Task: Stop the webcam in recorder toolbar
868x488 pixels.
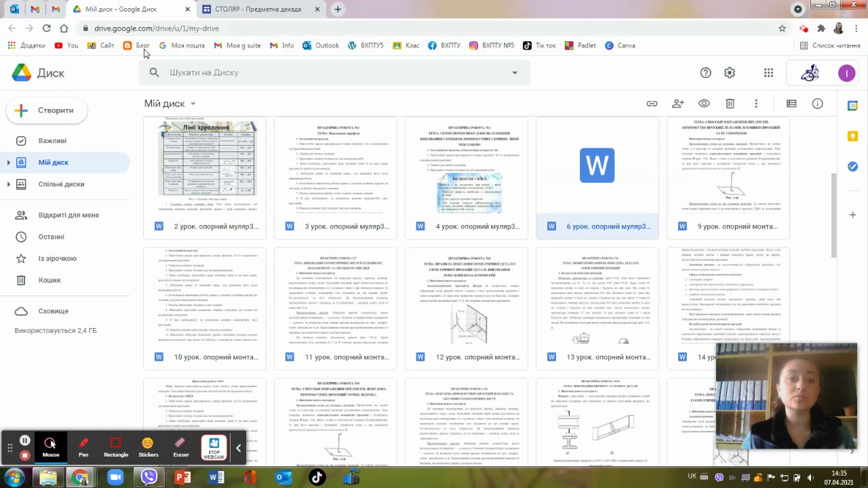Action: pos(214,448)
